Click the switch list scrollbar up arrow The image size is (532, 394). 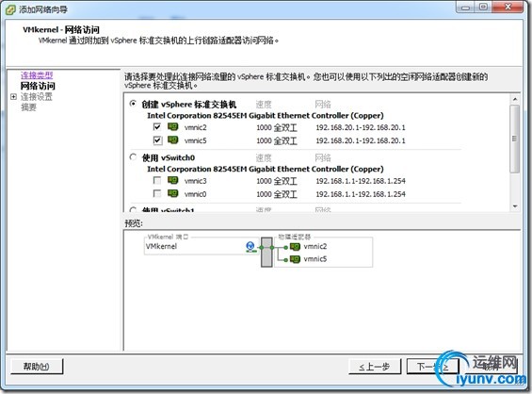515,99
